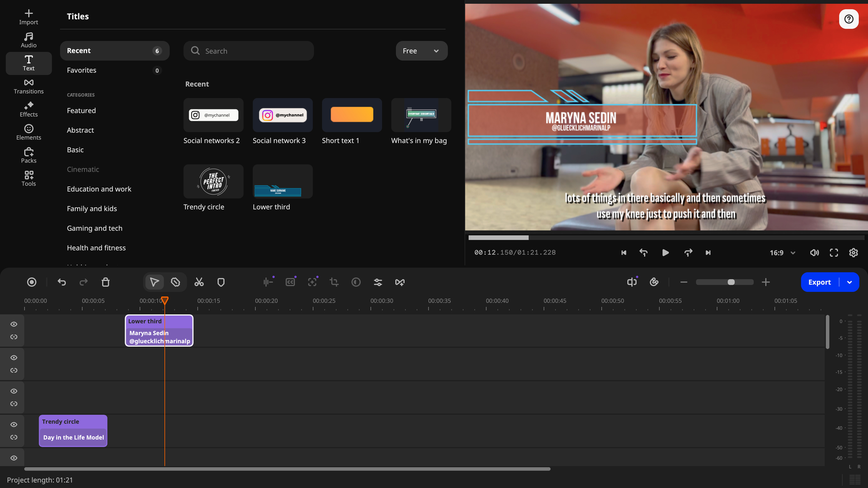Open the Packs panel
The width and height of the screenshot is (868, 488).
29,155
